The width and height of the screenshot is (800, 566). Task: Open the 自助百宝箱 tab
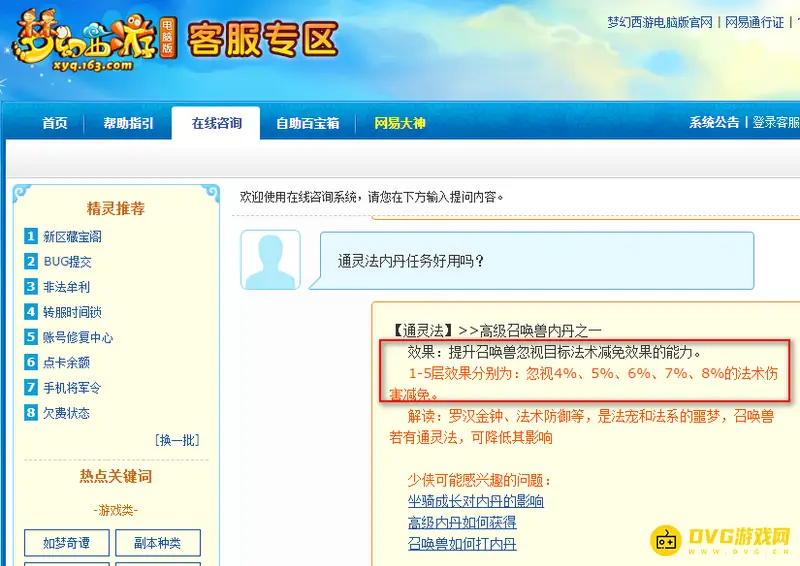(308, 123)
